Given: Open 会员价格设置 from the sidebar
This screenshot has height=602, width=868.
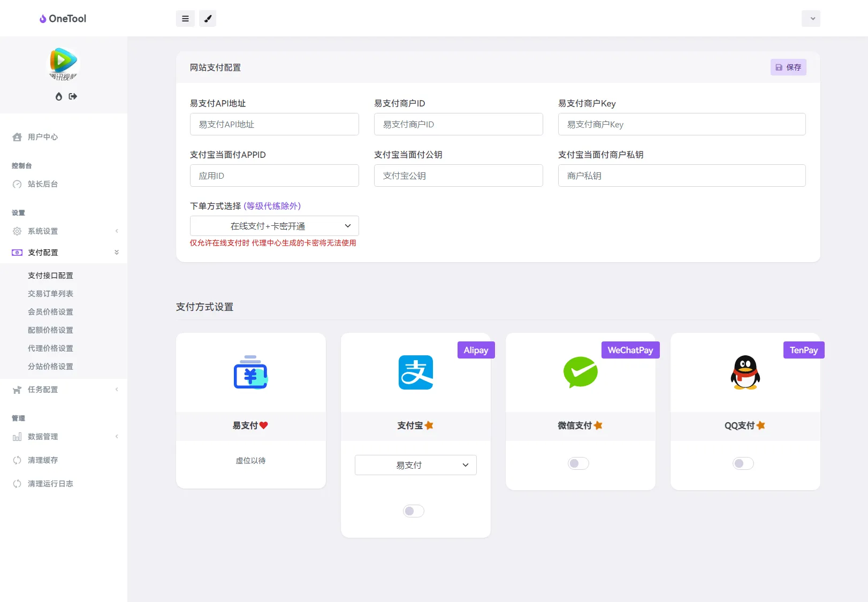Looking at the screenshot, I should coord(50,311).
